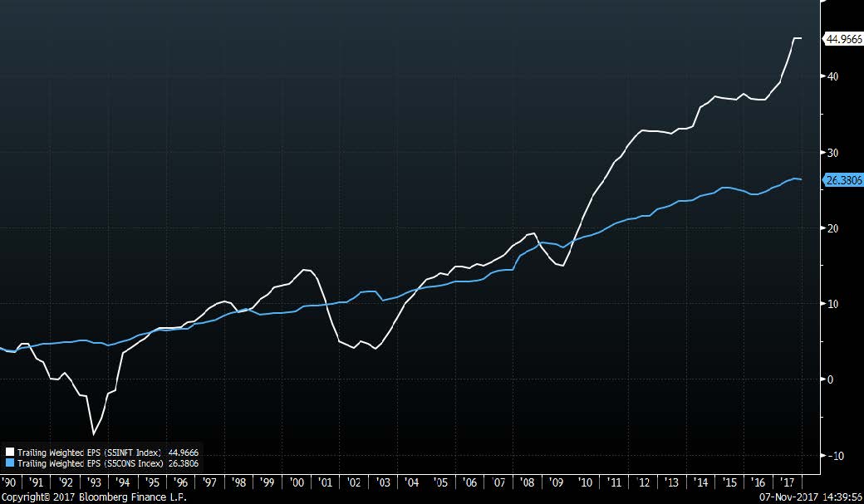Click the '09 year label on time axis
Screen dimensions: 864x504
tap(557, 482)
